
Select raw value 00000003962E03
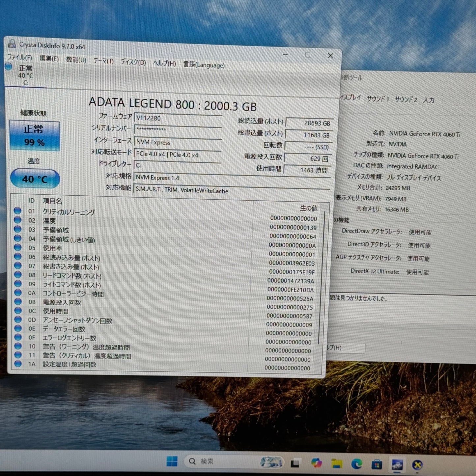292,263
